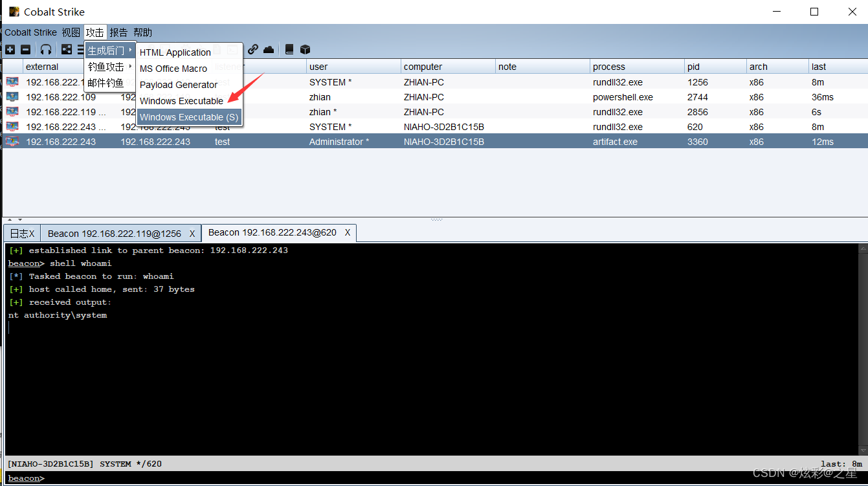The height and width of the screenshot is (486, 868).
Task: Collapse bottom pane with split down arrow
Action: tap(19, 220)
